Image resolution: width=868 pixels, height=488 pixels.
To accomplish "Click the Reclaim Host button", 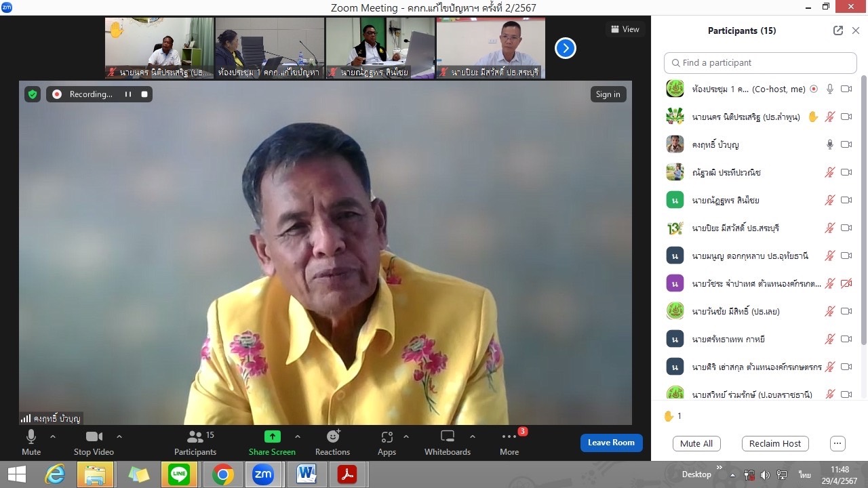I will click(x=775, y=443).
